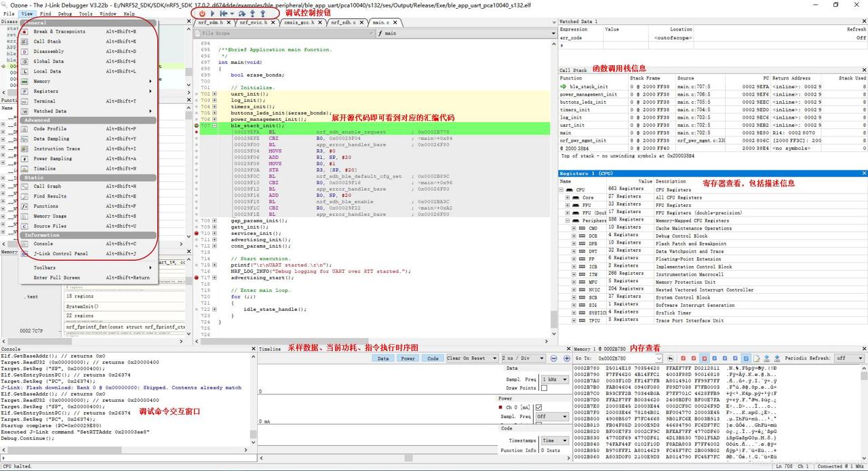Open the 2 ns / Div dropdown
868x471 pixels.
click(524, 358)
